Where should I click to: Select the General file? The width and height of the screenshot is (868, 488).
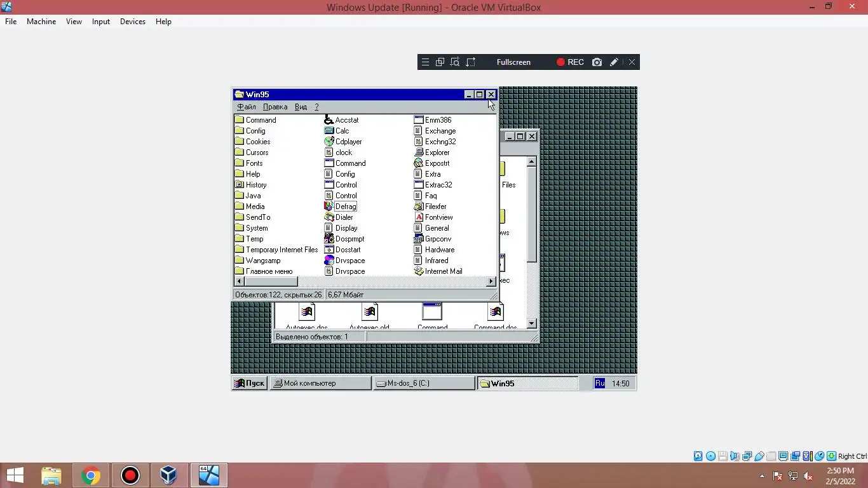(431, 228)
